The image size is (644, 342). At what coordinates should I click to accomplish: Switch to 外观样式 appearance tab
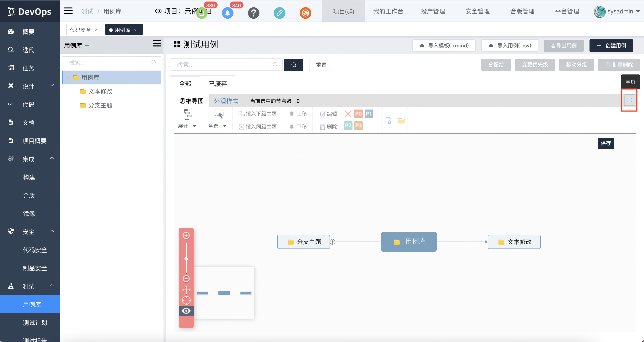click(226, 101)
